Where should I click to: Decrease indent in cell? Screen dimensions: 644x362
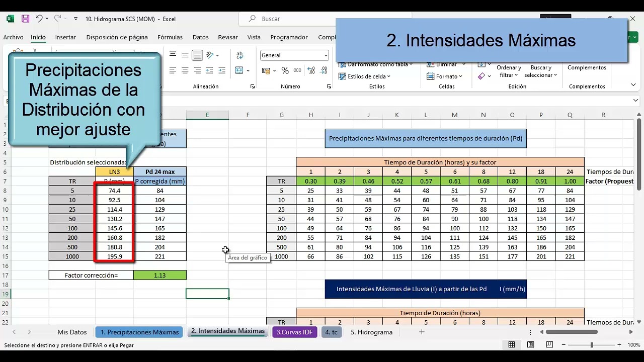coord(210,70)
